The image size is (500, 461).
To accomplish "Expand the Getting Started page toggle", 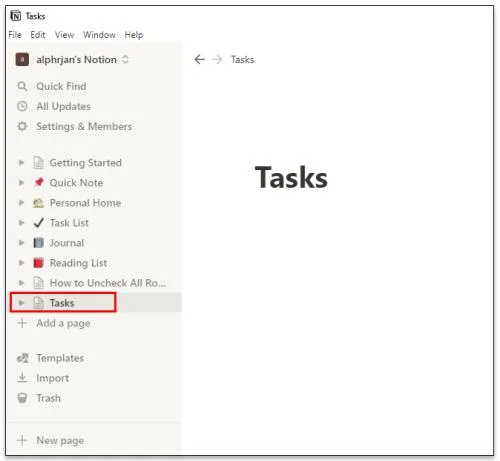I will click(21, 163).
